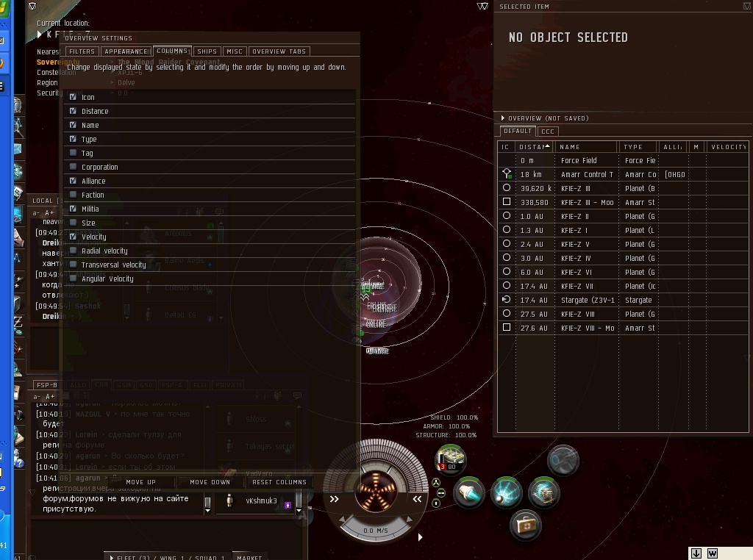The image size is (753, 560).
Task: Collapse the Overview (Not Saved) triangle
Action: coord(503,118)
